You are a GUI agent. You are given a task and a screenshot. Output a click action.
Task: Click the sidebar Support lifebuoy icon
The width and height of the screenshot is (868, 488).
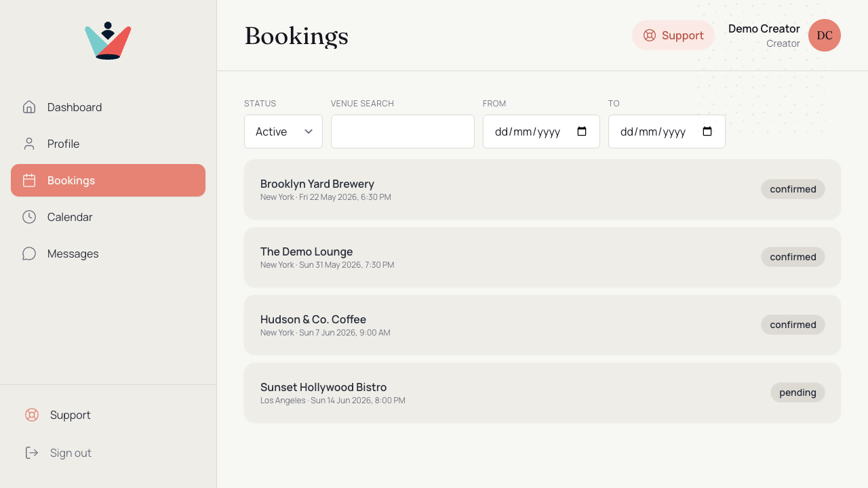32,415
